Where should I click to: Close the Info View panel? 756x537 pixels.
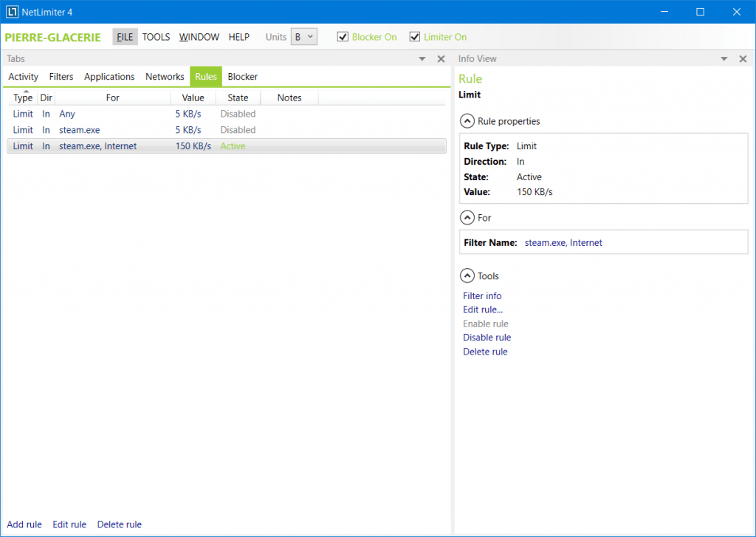[742, 58]
